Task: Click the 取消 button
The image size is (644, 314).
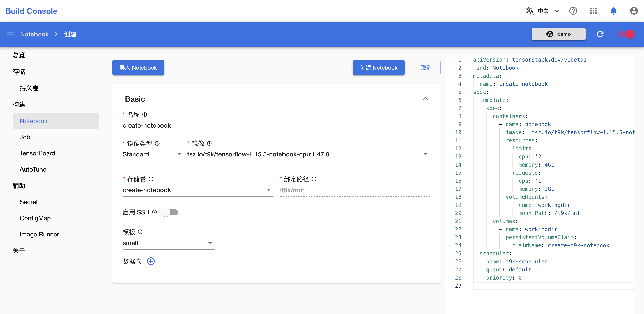Action: (x=426, y=68)
